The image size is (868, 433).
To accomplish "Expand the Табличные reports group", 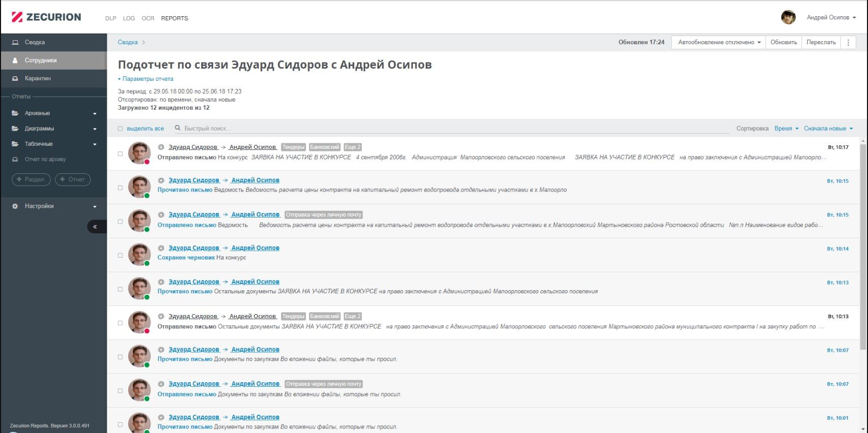I will click(x=53, y=144).
